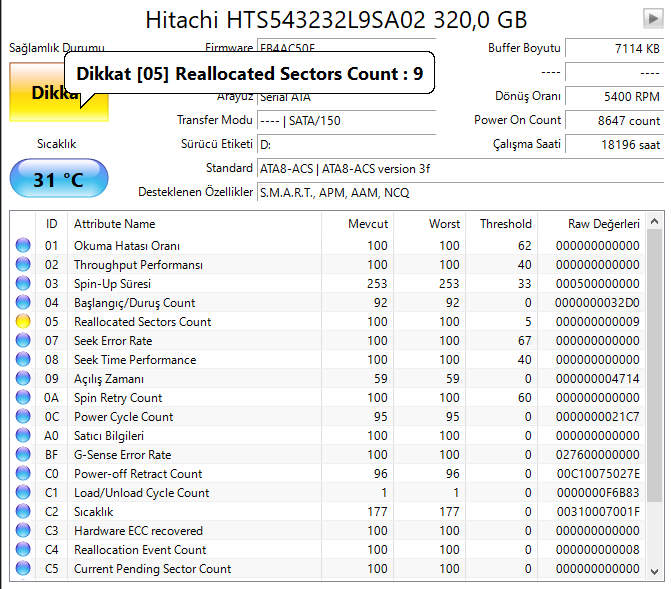
Task: Select the Açılış Zamanı attribute name
Action: point(109,379)
